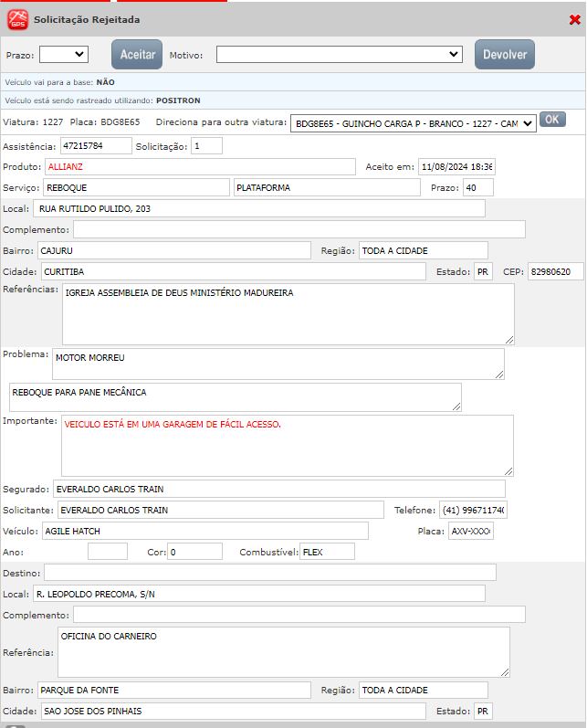This screenshot has height=728, width=587.
Task: Click the Prazo field showing 40
Action: (478, 187)
